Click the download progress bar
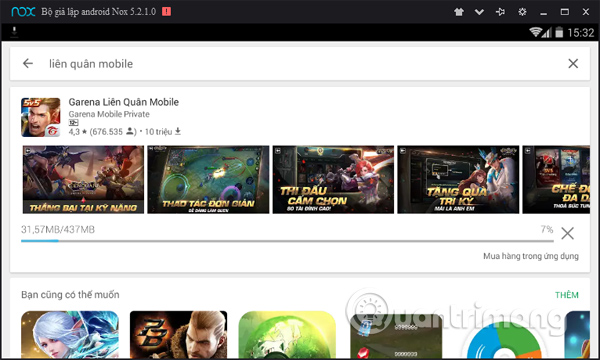The width and height of the screenshot is (600, 360). coord(287,241)
